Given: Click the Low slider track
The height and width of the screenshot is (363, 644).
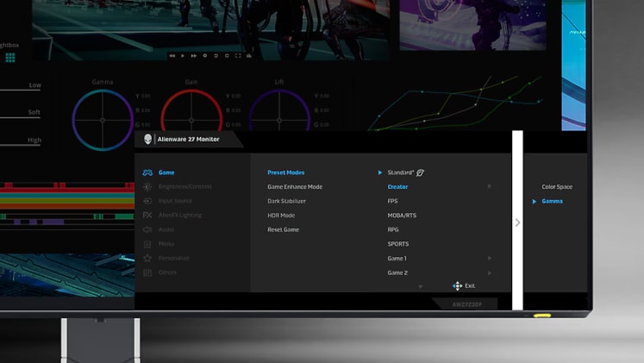Looking at the screenshot, I should [x=20, y=89].
